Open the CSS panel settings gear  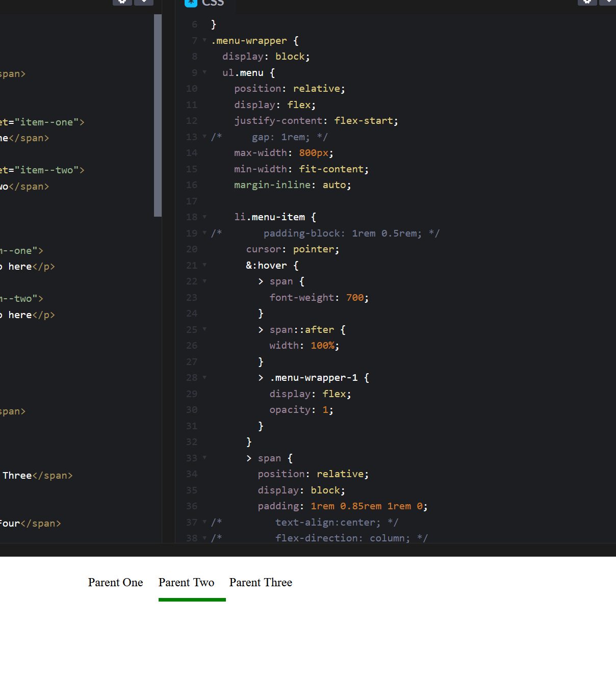(587, 3)
